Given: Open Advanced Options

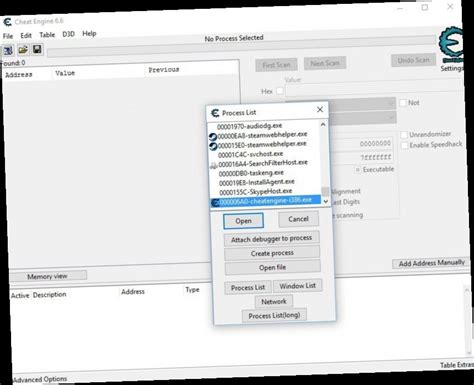Looking at the screenshot, I should (x=40, y=379).
